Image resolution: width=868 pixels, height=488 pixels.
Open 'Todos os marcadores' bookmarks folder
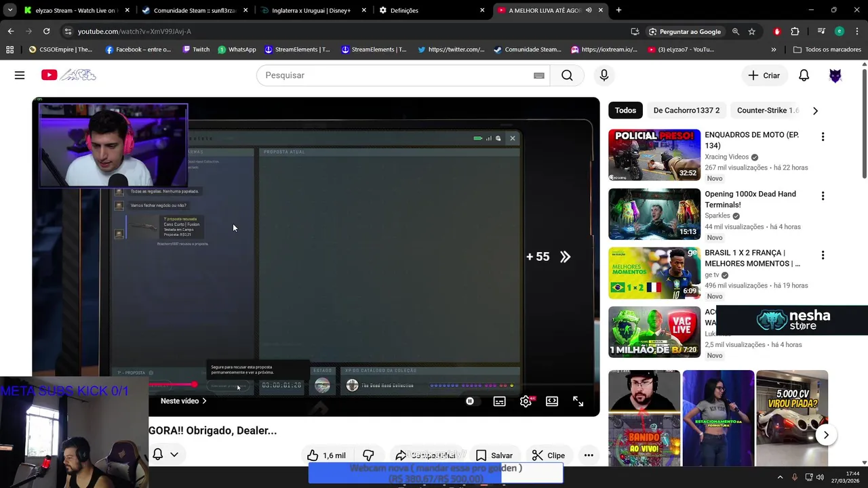click(x=827, y=49)
